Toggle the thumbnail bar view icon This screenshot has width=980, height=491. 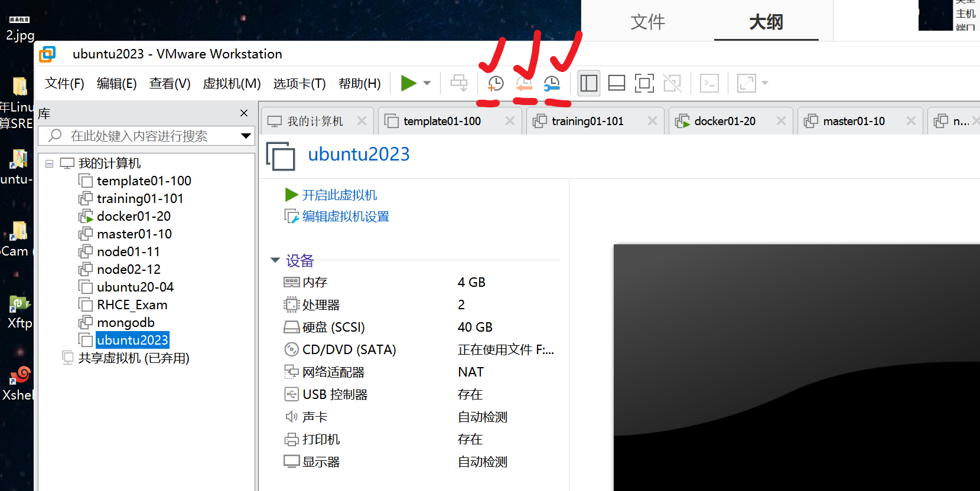(x=617, y=83)
